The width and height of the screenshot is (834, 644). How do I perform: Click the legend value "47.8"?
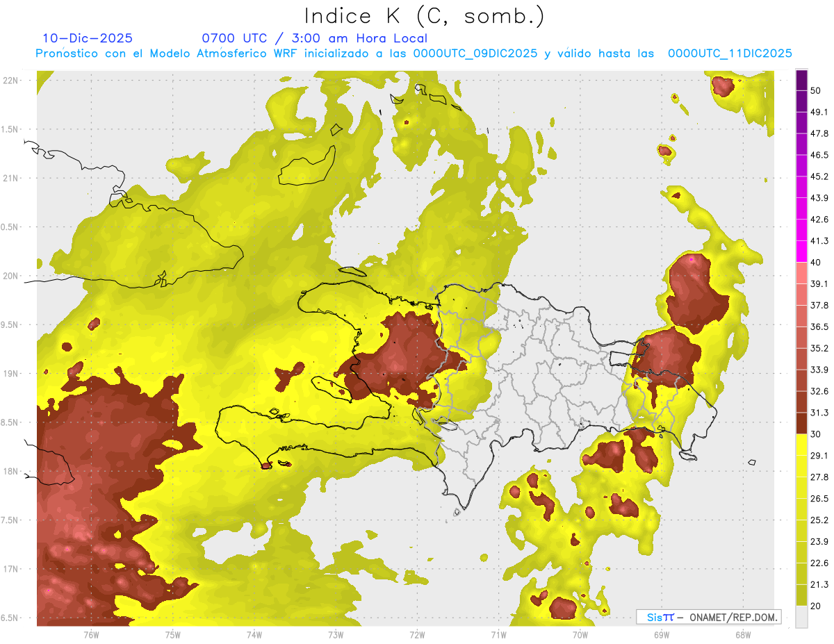(819, 133)
